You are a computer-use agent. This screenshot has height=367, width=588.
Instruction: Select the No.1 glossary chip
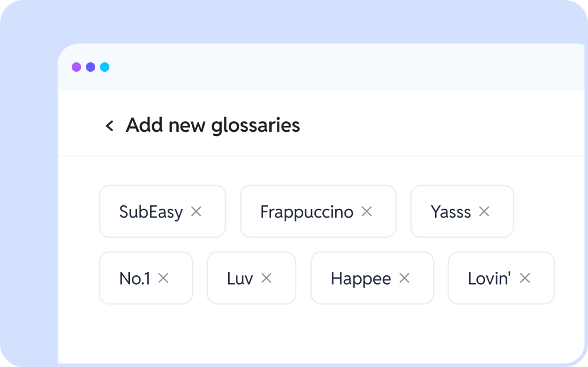click(135, 279)
